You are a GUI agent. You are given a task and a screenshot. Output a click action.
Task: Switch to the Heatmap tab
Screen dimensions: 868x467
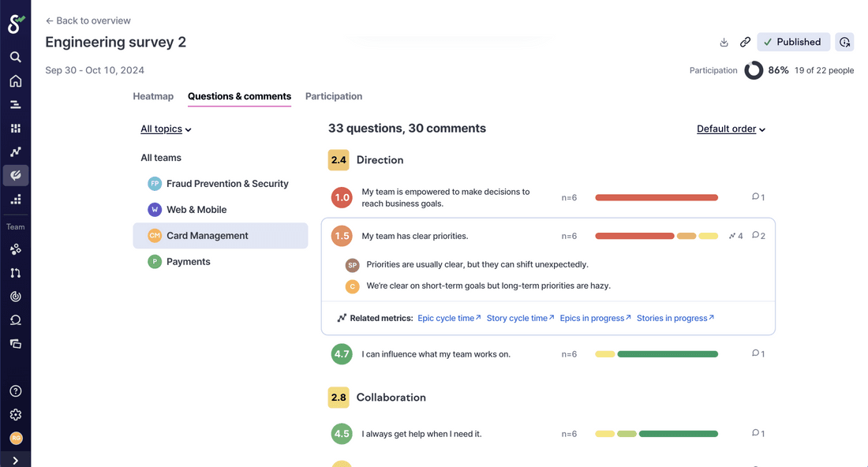tap(153, 96)
